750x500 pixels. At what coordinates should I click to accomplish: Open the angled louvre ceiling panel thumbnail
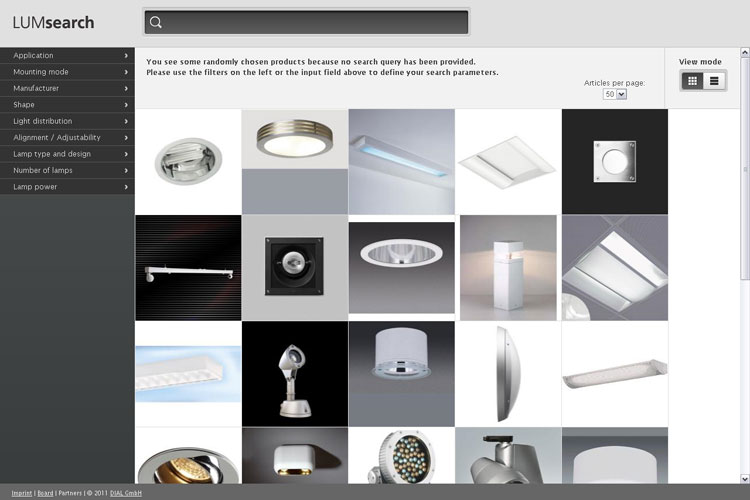tap(615, 267)
